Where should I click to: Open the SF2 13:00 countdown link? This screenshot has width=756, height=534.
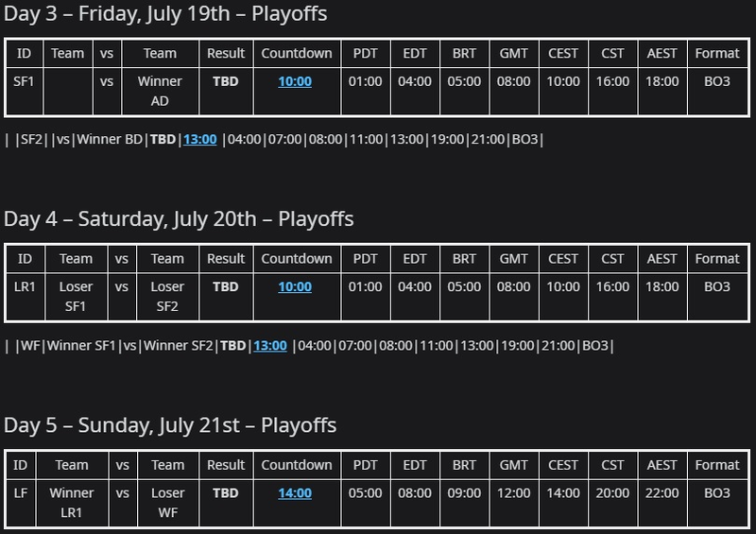(199, 140)
